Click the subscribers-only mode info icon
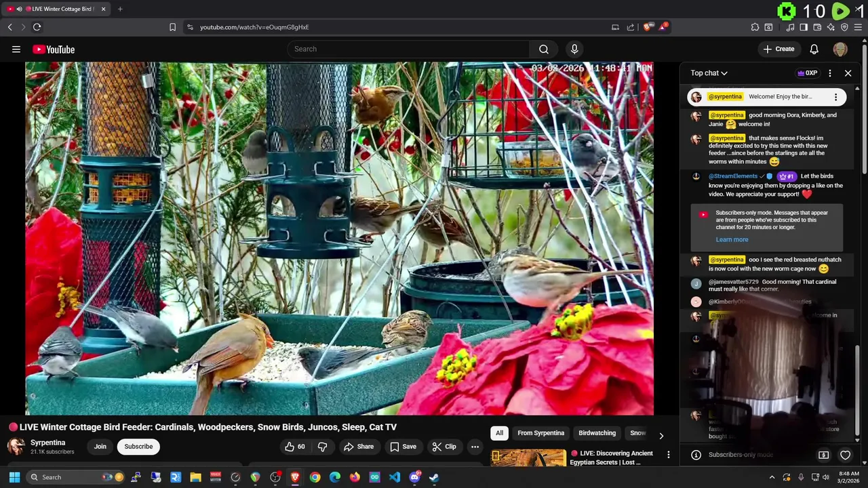The image size is (868, 488). pos(695,455)
